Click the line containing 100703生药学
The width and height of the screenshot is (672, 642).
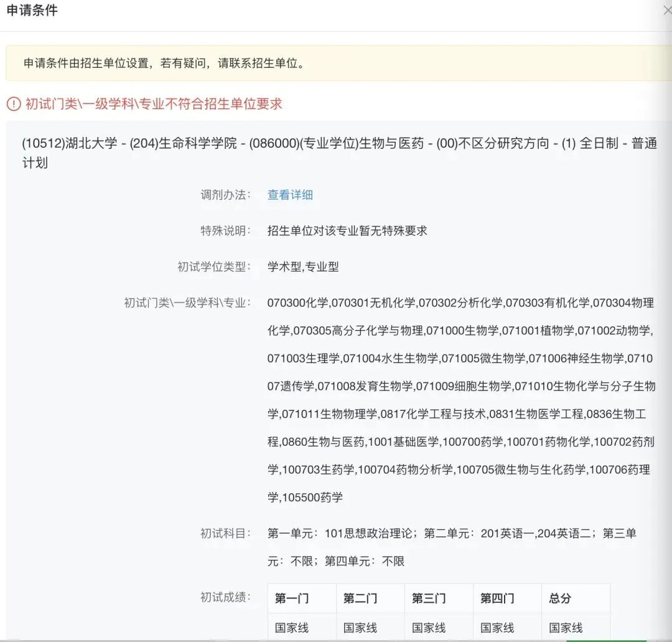(459, 470)
